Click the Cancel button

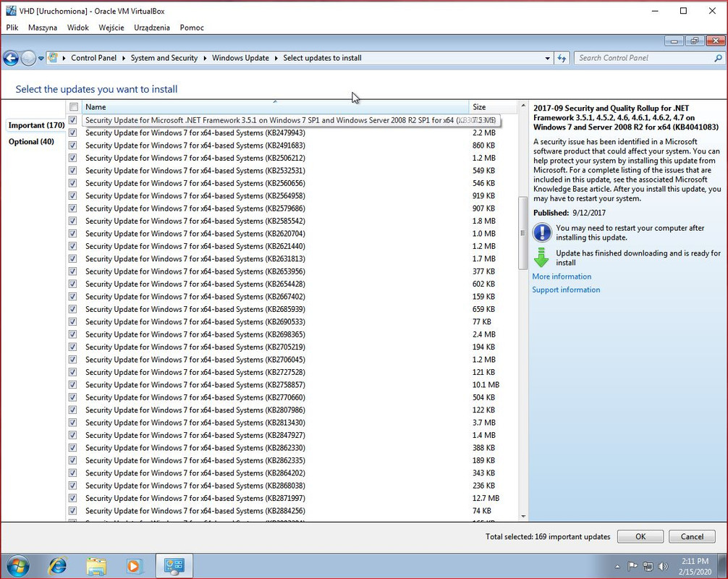tap(692, 536)
